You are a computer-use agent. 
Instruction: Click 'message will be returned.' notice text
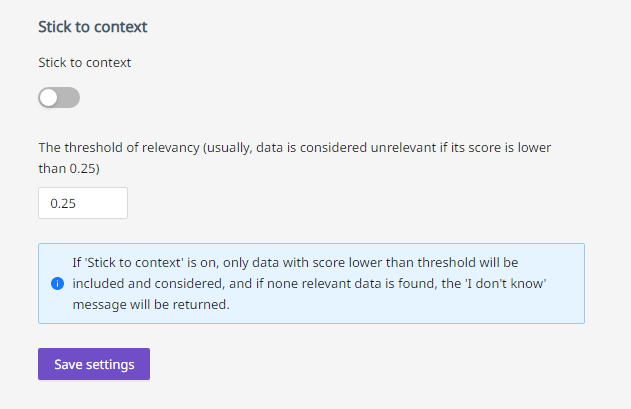pos(151,304)
